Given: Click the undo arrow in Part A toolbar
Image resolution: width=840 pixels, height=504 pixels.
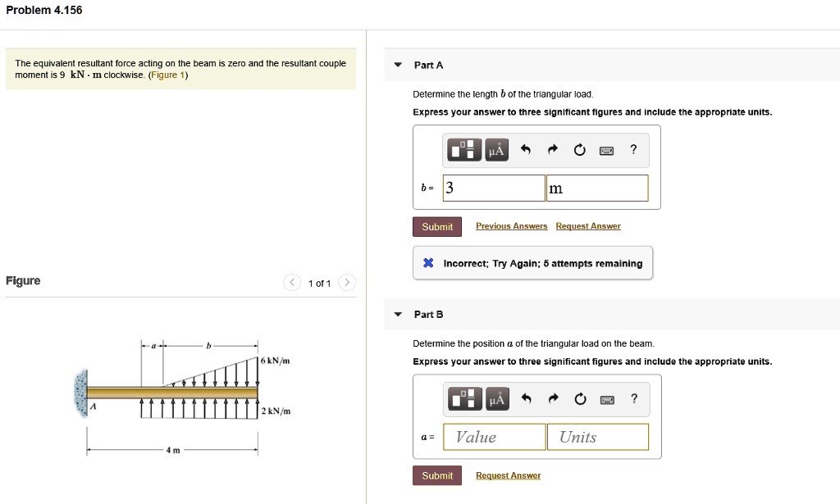Looking at the screenshot, I should [x=526, y=150].
